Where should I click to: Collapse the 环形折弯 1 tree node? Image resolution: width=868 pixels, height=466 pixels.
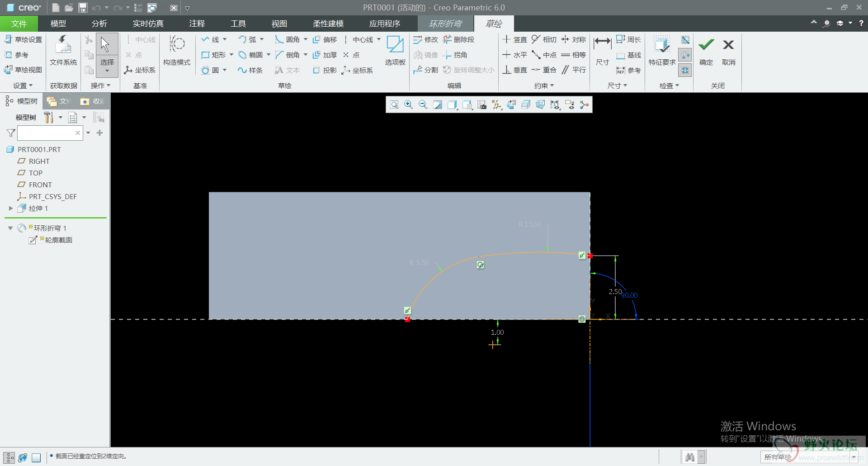point(10,228)
